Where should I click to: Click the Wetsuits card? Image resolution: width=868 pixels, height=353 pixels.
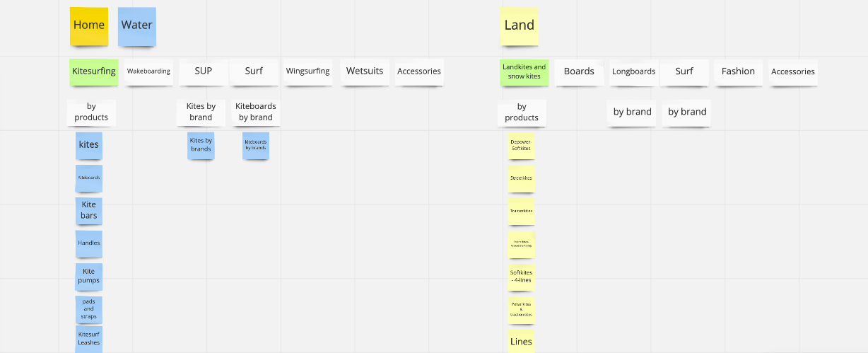click(x=365, y=71)
